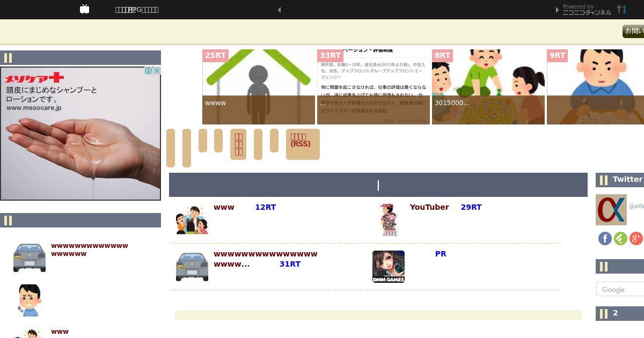Open the sidebar www link at the bottom
Image resolution: width=644 pixels, height=338 pixels.
tap(60, 332)
